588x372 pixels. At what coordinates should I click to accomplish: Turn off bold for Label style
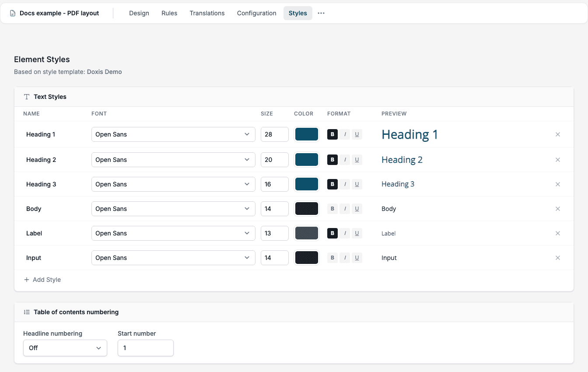coord(332,233)
